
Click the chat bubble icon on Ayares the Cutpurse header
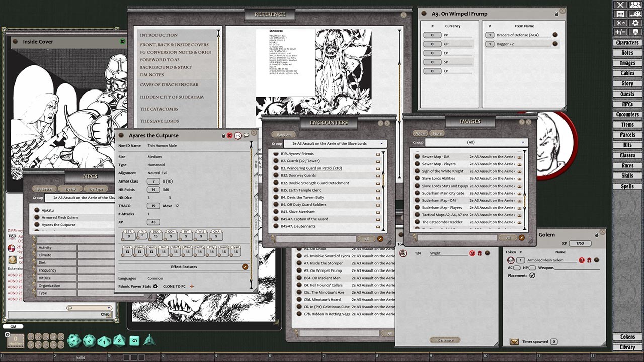pyautogui.click(x=247, y=136)
